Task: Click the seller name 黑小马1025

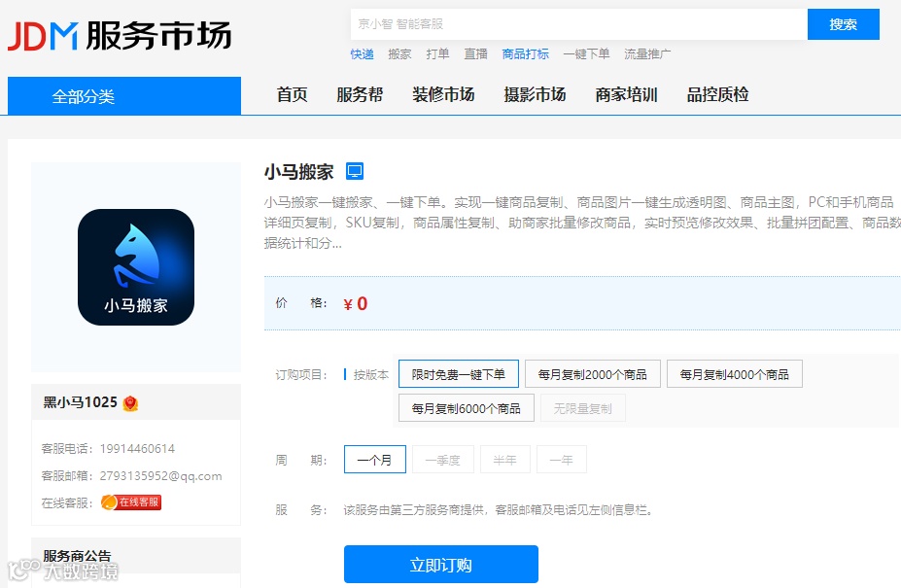Action: [x=80, y=402]
